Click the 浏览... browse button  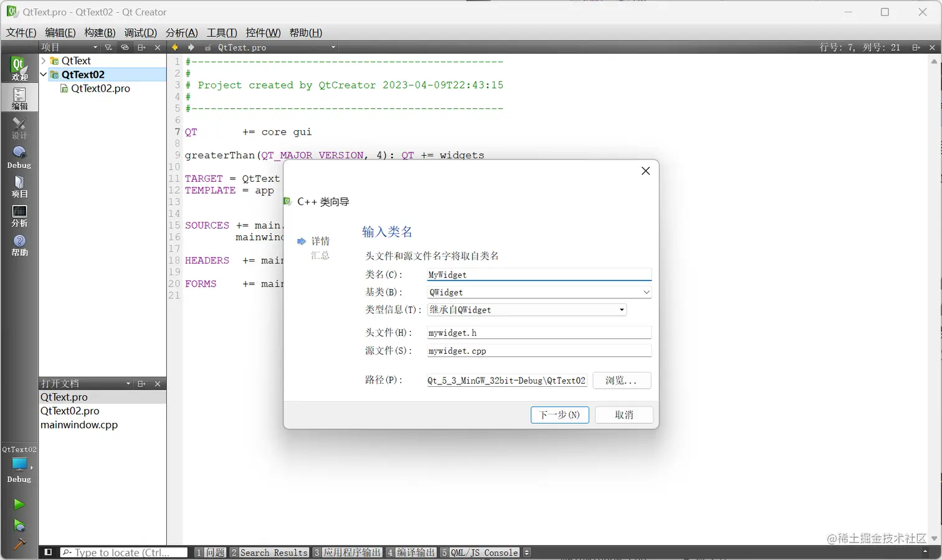coord(622,380)
